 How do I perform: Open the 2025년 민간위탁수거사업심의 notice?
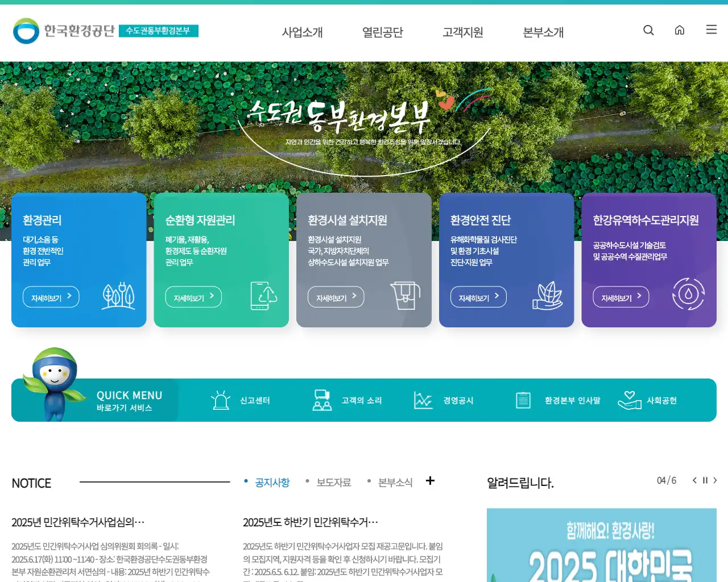click(x=78, y=522)
